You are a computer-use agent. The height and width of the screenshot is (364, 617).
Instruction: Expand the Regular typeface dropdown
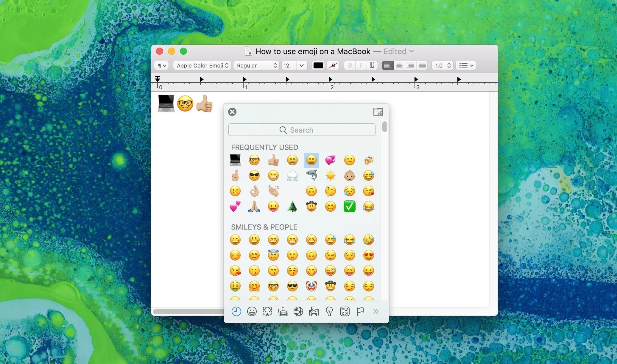pyautogui.click(x=256, y=65)
